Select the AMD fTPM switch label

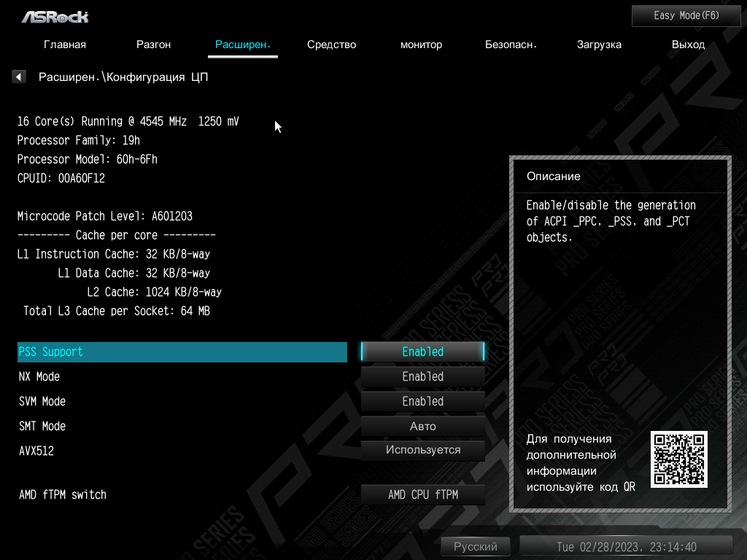coord(63,495)
